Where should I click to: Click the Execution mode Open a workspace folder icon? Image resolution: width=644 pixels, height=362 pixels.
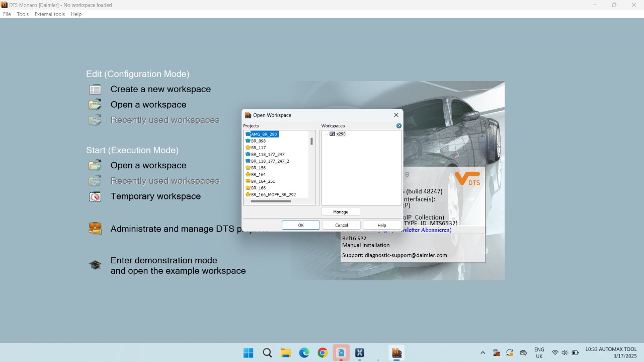[95, 165]
